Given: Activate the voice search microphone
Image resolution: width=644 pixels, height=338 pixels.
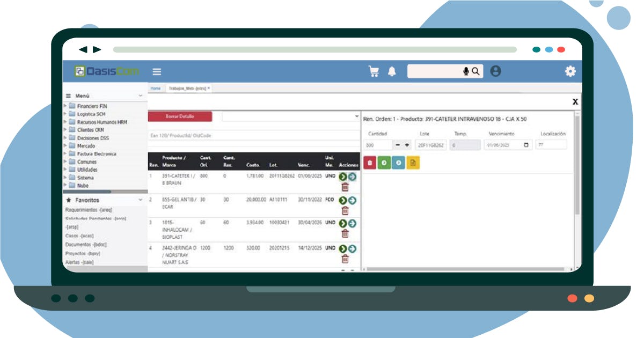Looking at the screenshot, I should [466, 71].
